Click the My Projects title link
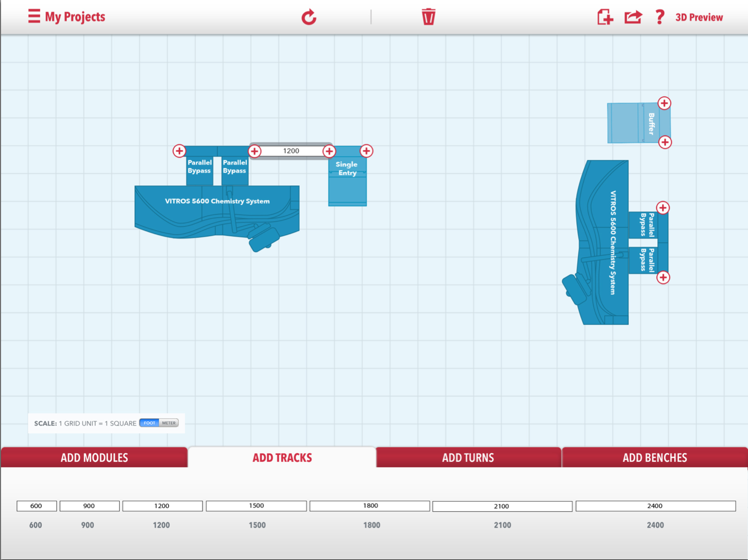Image resolution: width=748 pixels, height=560 pixels. pyautogui.click(x=75, y=17)
